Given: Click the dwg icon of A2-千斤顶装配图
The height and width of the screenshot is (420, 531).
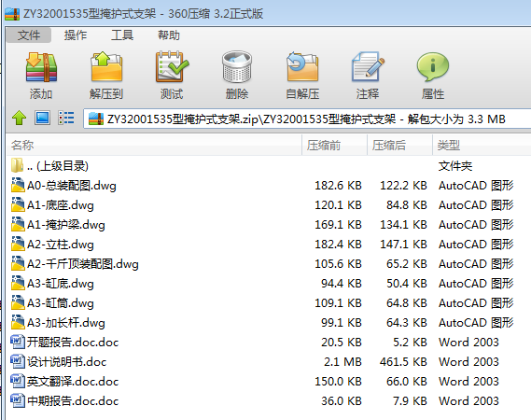Looking at the screenshot, I should 18,263.
